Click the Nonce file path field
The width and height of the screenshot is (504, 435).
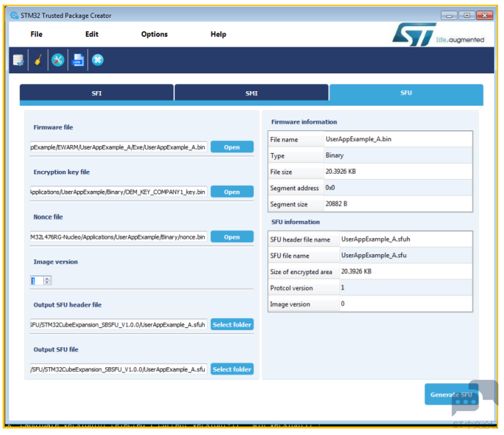pos(118,237)
